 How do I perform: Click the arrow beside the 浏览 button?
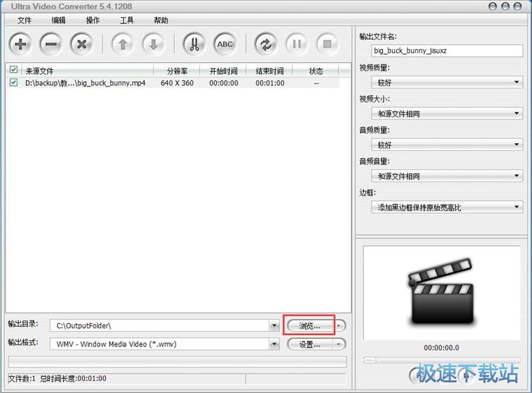click(339, 326)
